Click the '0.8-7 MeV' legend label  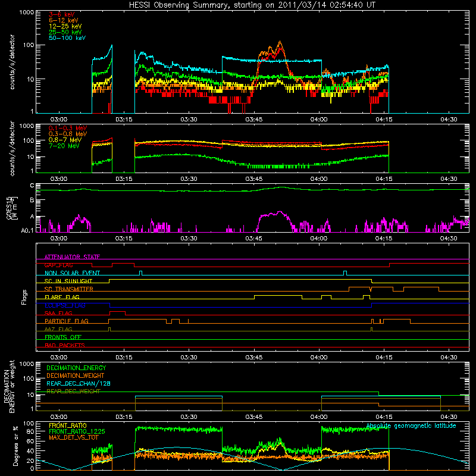(x=65, y=140)
